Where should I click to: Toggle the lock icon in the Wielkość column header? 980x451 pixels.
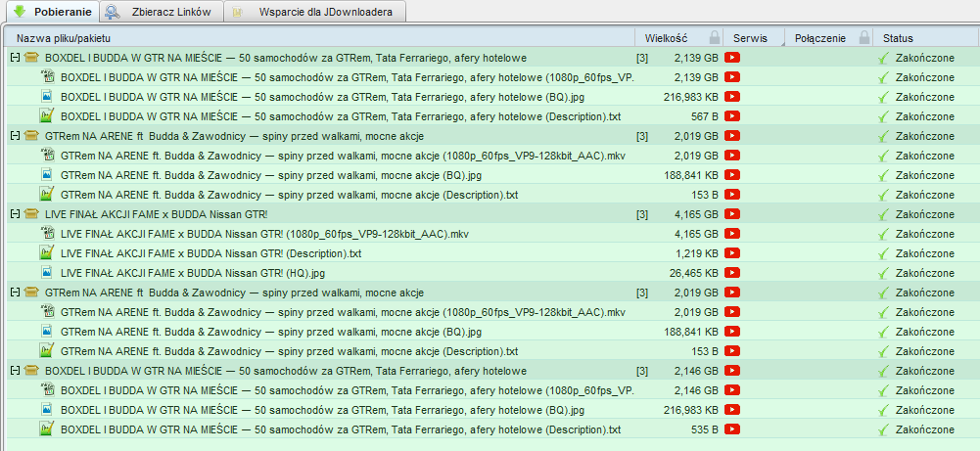click(x=715, y=37)
